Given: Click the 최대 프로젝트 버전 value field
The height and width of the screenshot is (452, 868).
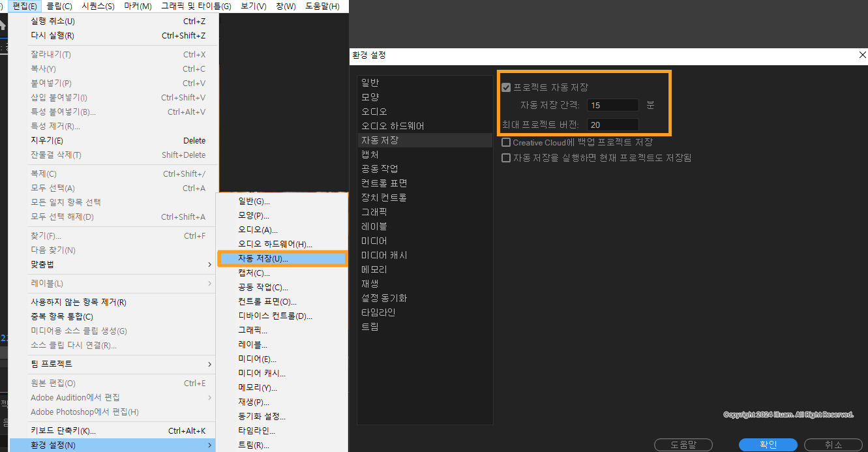Looking at the screenshot, I should 612,124.
